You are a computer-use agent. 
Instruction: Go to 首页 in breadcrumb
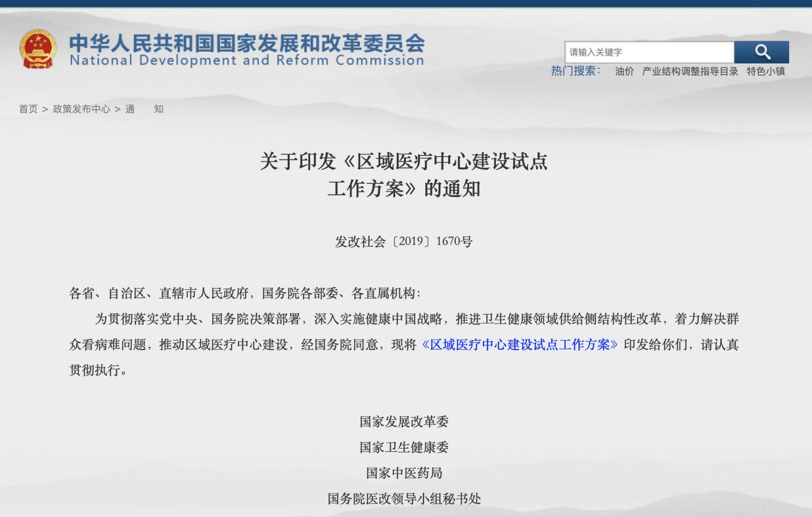click(x=28, y=109)
